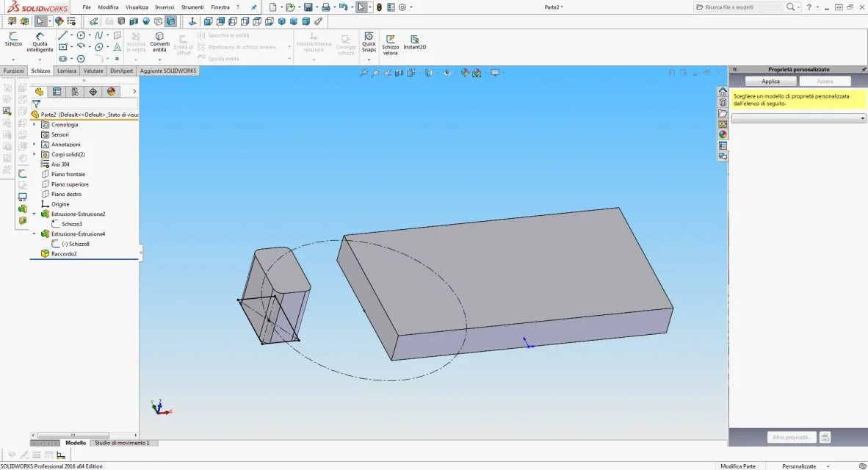Switch to the Lamiera ribbon tab
The width and height of the screenshot is (868, 470).
click(66, 70)
